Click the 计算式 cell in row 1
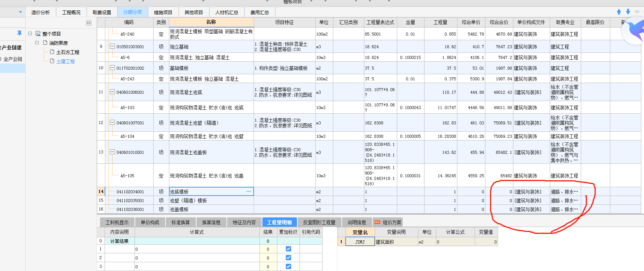The image size is (644, 271). point(197,249)
